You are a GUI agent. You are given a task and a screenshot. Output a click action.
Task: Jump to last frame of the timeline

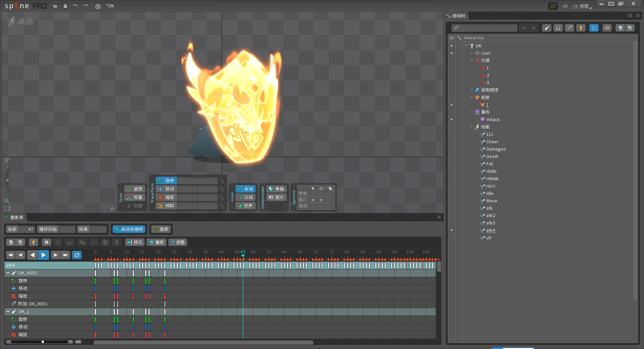(x=65, y=255)
